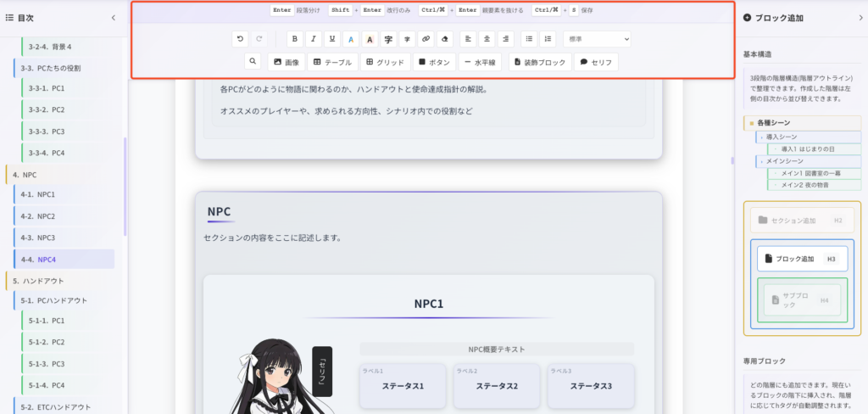Viewport: 868px width, 414px height.
Task: Open the 標準 paragraph style dropdown
Action: coord(597,39)
